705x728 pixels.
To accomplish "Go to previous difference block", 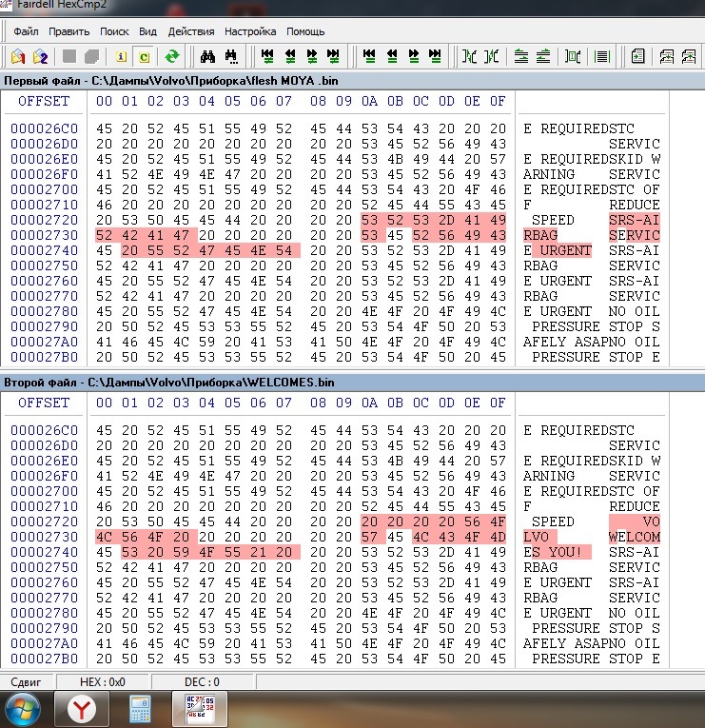I will pyautogui.click(x=290, y=57).
